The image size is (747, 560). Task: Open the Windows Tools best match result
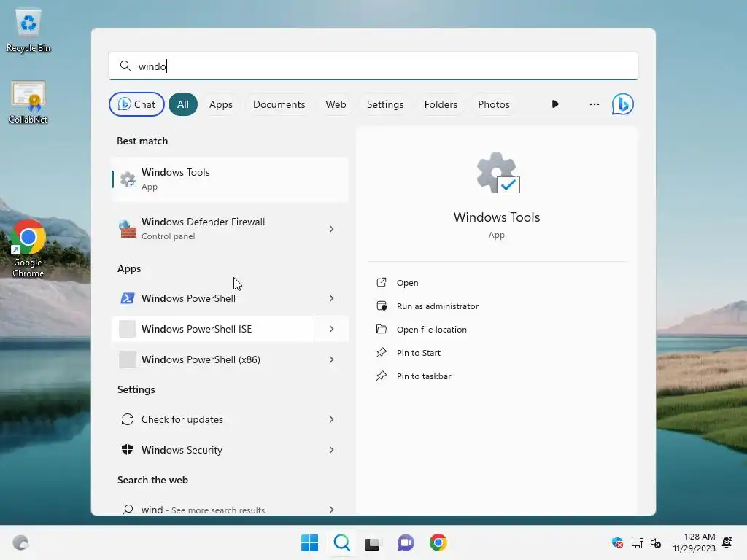click(x=230, y=179)
